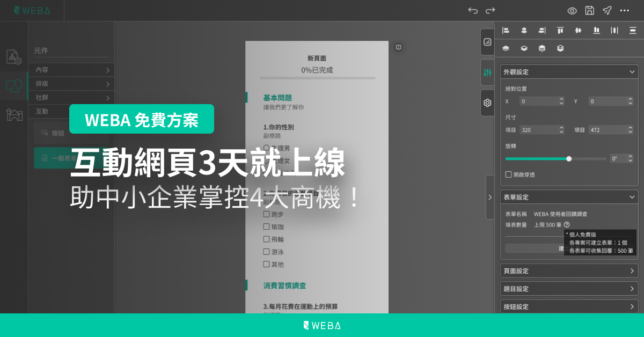Open the preview eye icon
644x337 pixels.
[572, 11]
